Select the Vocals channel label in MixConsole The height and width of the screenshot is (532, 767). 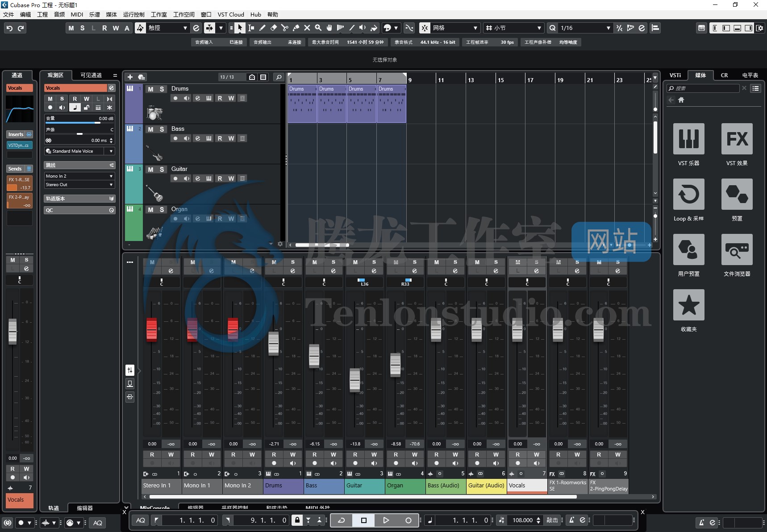click(x=527, y=486)
